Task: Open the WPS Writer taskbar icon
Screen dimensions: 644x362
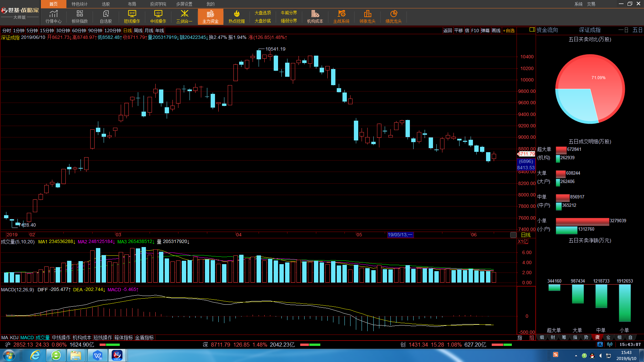Action: (x=98, y=355)
